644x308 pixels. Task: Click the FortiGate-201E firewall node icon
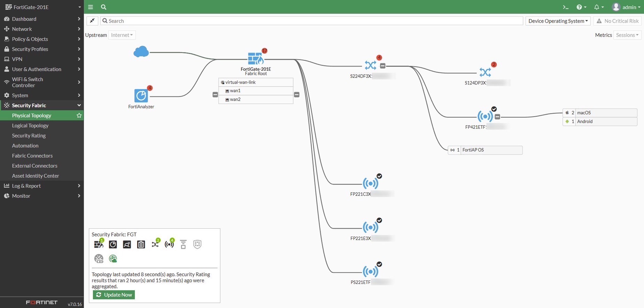pos(256,58)
